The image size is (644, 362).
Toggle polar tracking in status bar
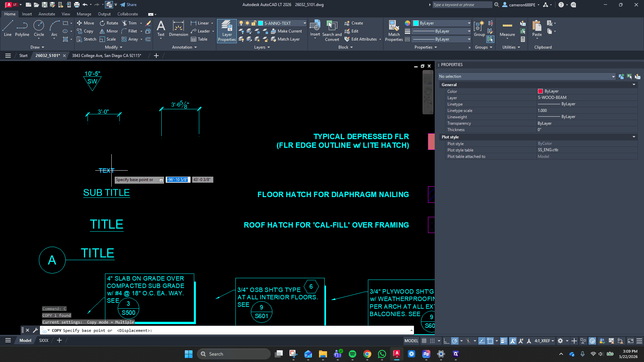(455, 341)
